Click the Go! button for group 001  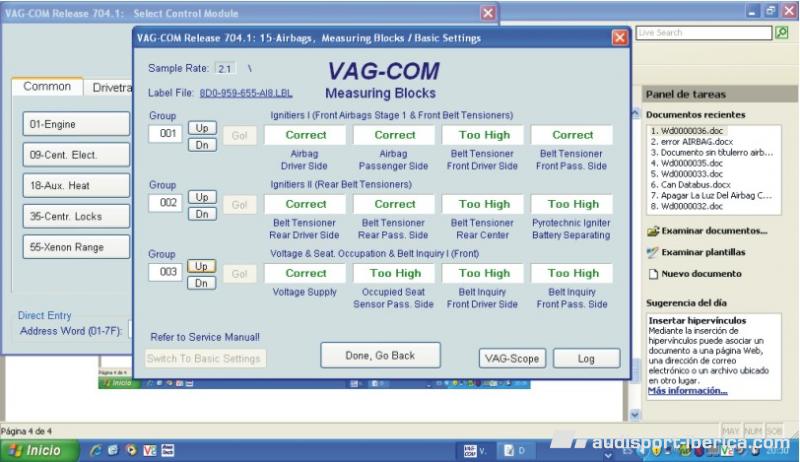[x=240, y=136]
